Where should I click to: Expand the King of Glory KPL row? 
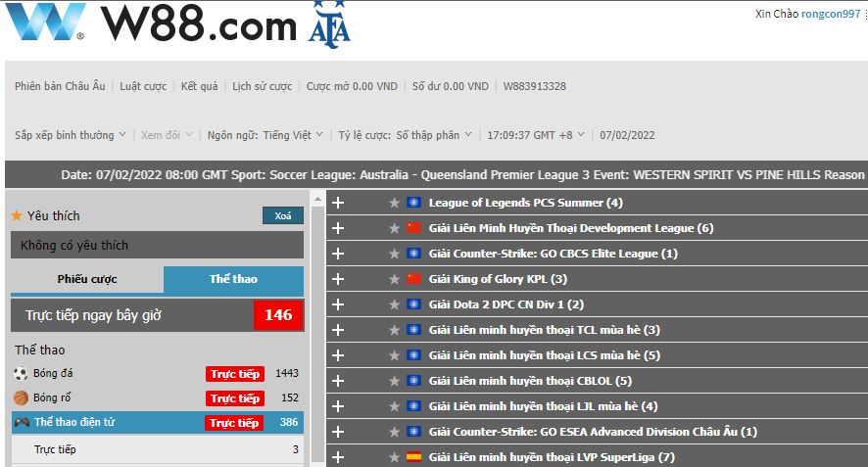338,279
